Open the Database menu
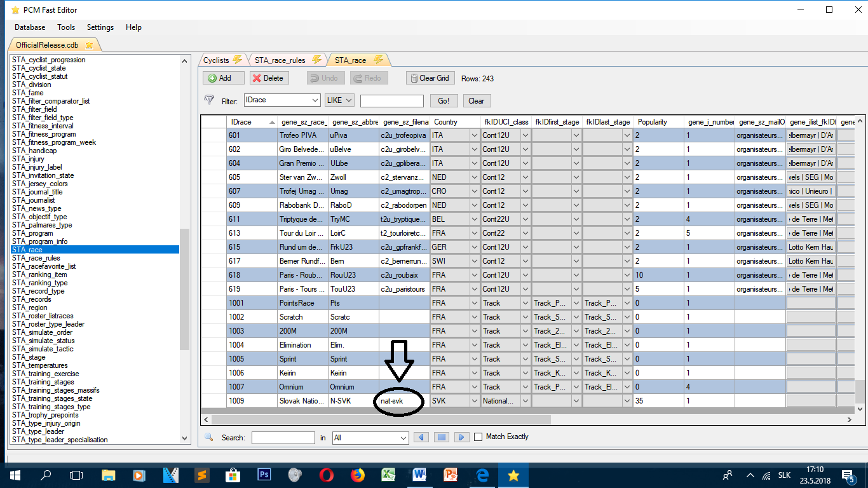 click(30, 27)
